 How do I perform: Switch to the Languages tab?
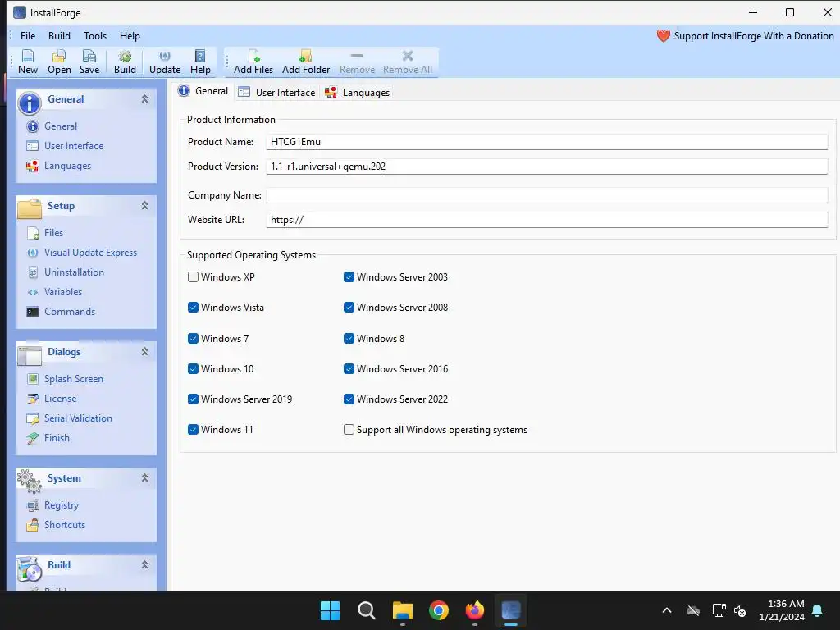tap(357, 92)
